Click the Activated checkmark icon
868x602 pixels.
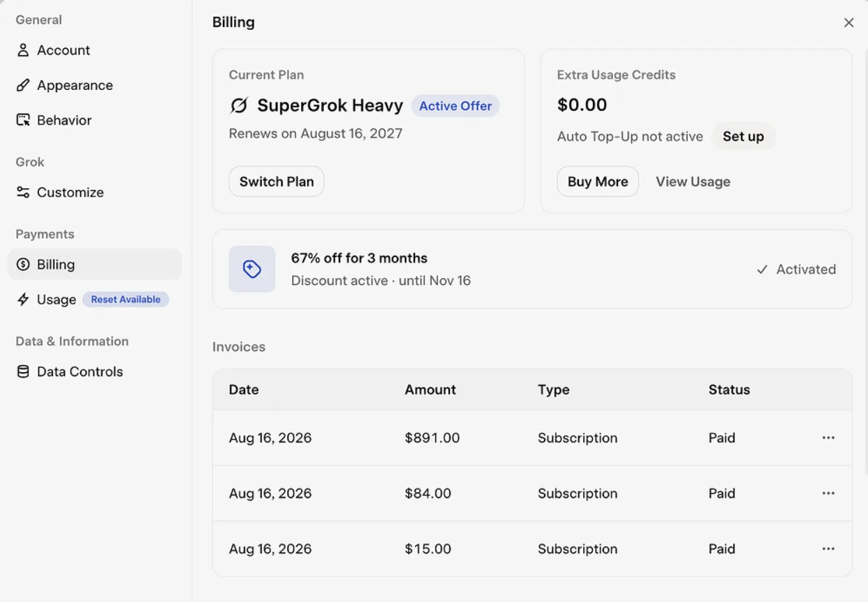click(762, 270)
